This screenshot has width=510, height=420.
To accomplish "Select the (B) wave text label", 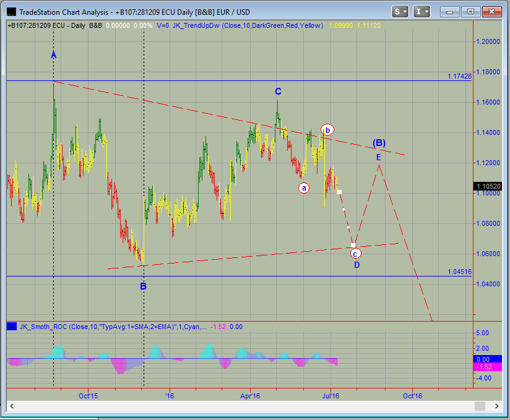I will 379,143.
